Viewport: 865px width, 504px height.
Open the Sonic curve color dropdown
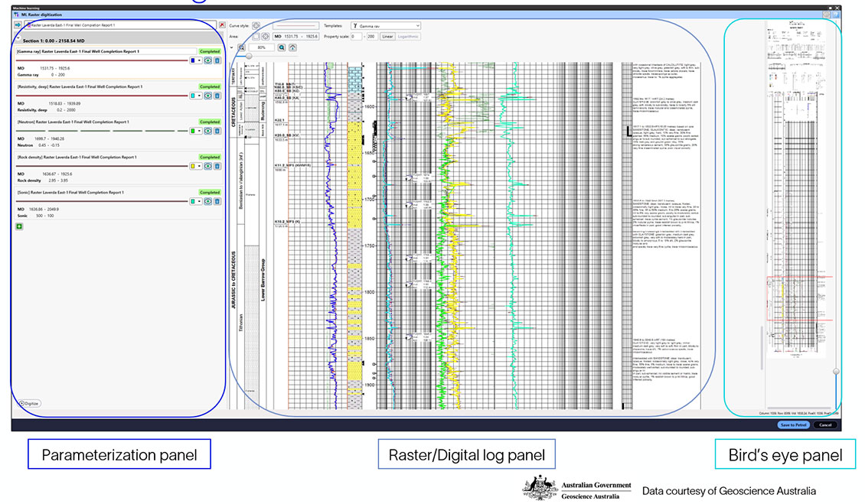199,201
